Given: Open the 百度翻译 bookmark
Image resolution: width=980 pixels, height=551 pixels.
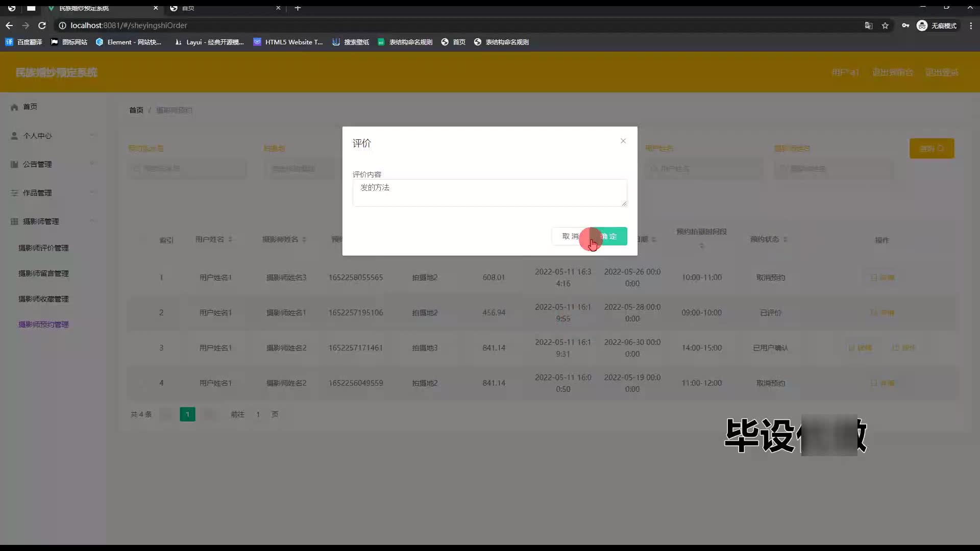Looking at the screenshot, I should pos(23,42).
